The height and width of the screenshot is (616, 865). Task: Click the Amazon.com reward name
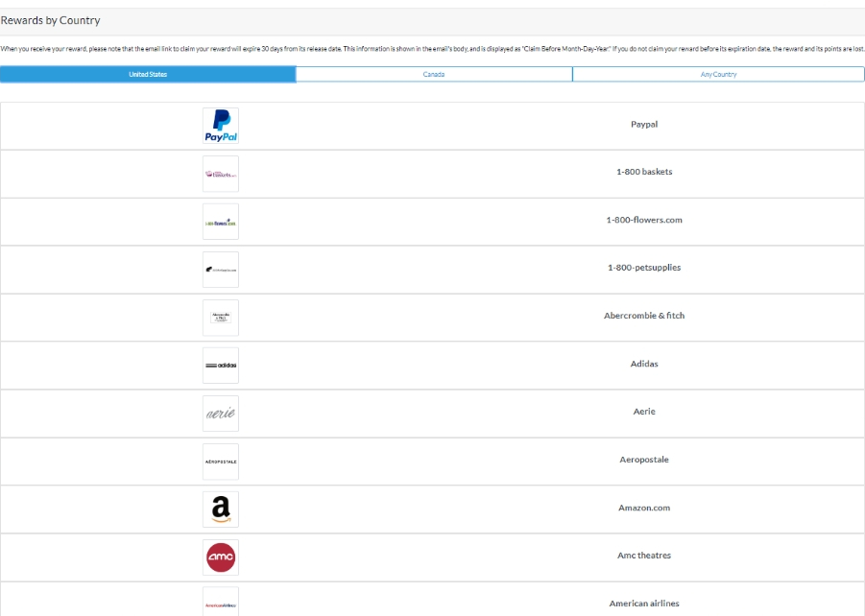(644, 508)
